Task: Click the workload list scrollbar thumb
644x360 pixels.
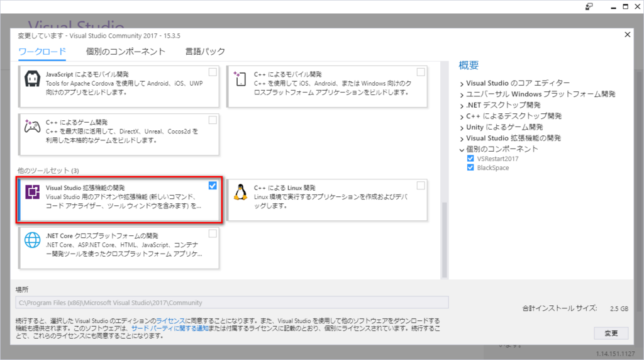Action: [444, 240]
